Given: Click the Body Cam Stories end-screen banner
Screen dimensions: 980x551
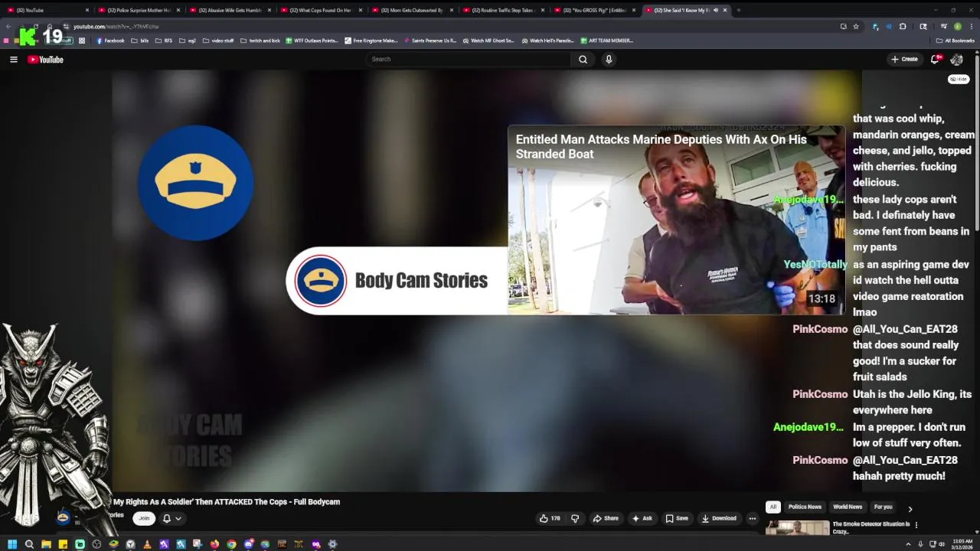Looking at the screenshot, I should 397,280.
